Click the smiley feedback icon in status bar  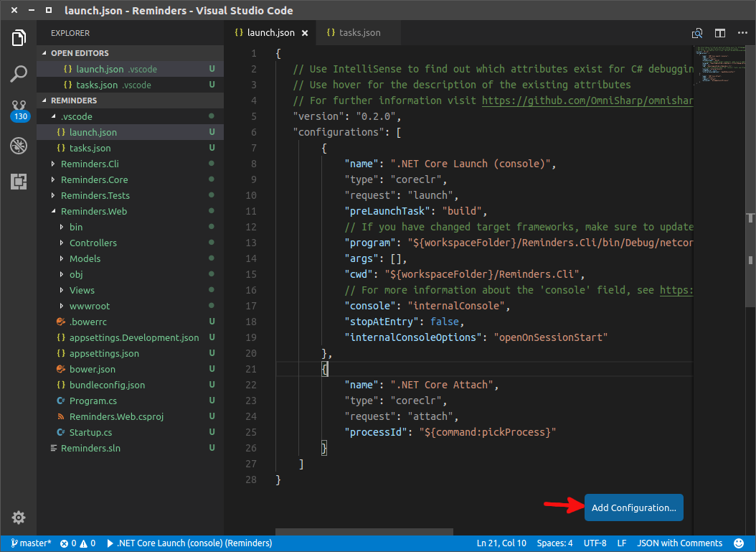tap(739, 543)
